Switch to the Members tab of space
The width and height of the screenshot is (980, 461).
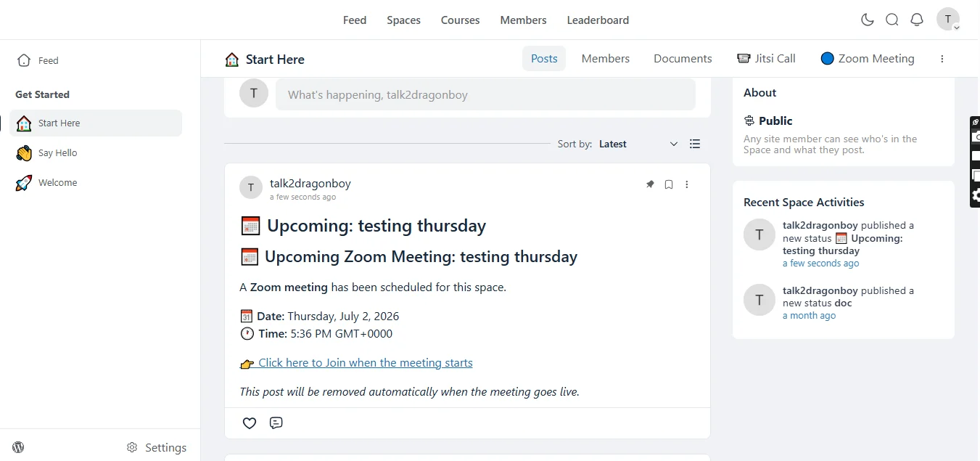click(x=606, y=59)
